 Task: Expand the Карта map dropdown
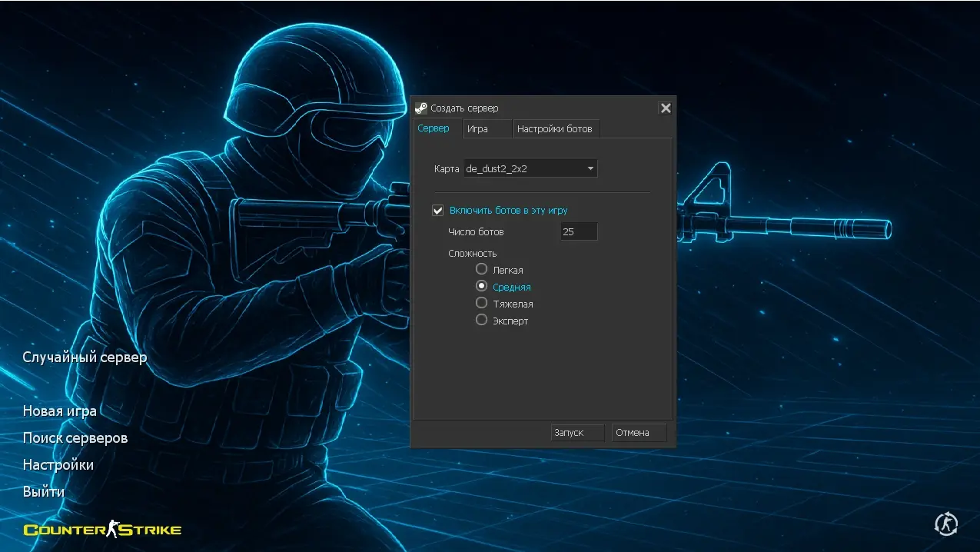click(x=530, y=168)
